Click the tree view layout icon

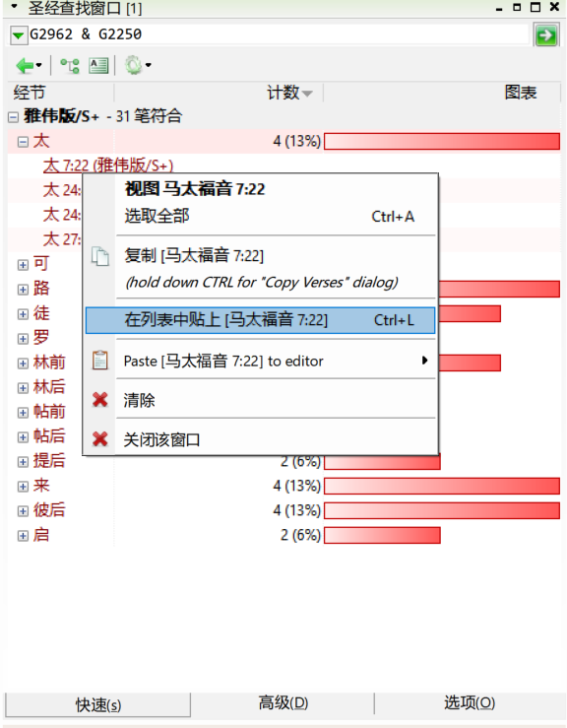point(70,65)
